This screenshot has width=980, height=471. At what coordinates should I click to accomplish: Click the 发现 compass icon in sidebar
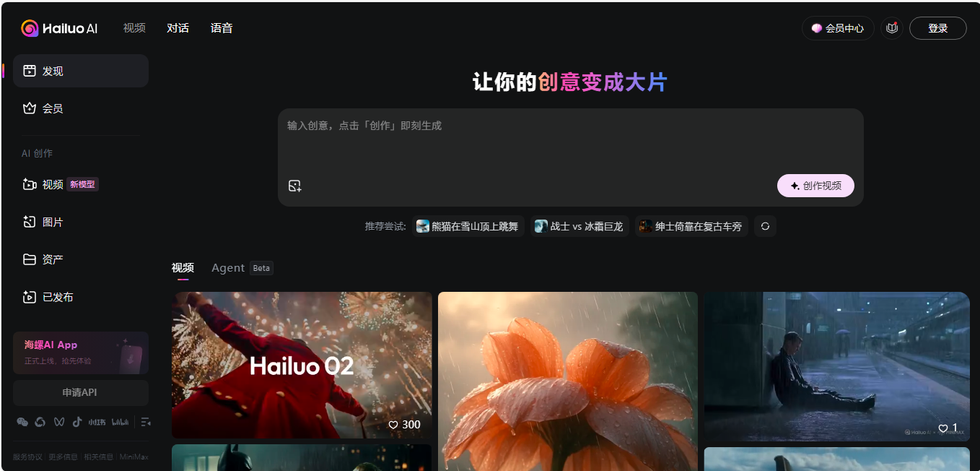click(x=30, y=71)
